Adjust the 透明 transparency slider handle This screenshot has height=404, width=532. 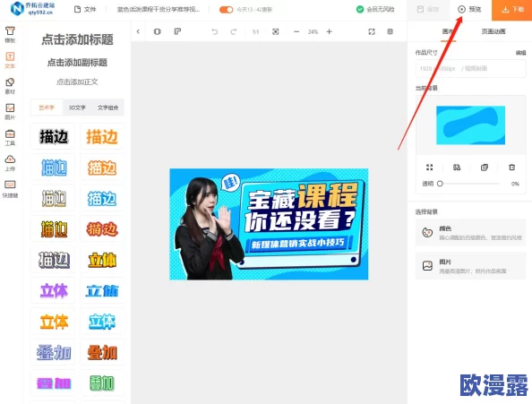[x=440, y=184]
